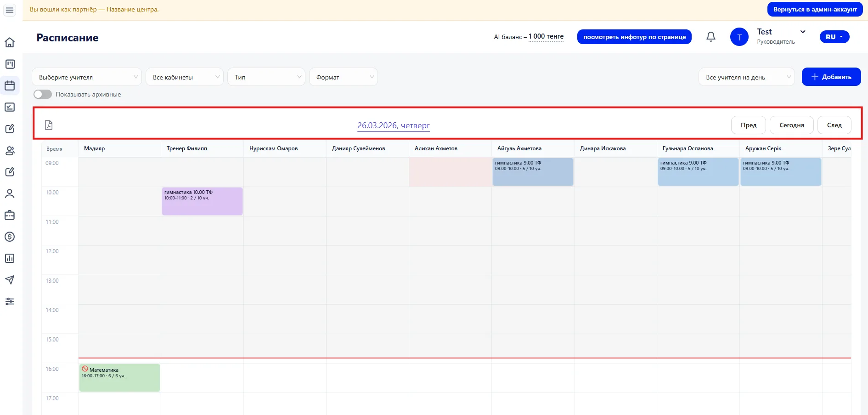This screenshot has width=868, height=415.
Task: Click the Руководитель role label
Action: pos(776,42)
